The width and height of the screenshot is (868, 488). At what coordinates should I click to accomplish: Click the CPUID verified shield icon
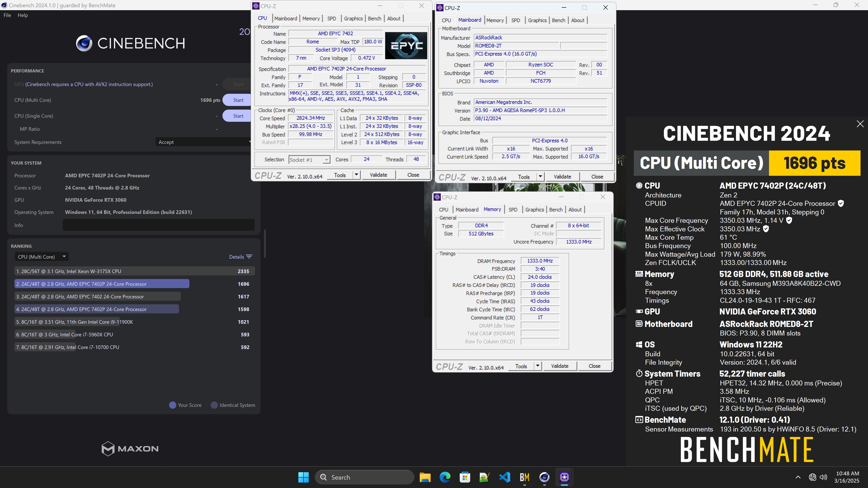coord(841,203)
